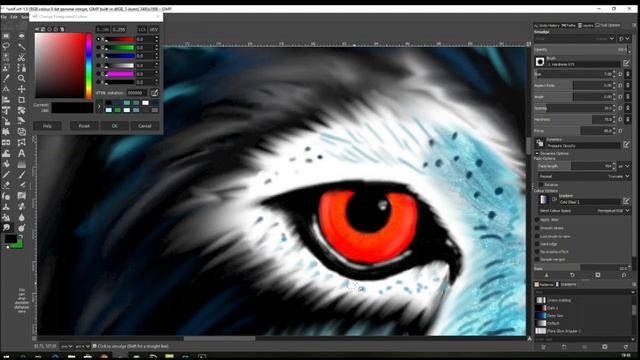The image size is (640, 360).
Task: Open the gradient filter dropdown arrow
Action: [x=633, y=292]
